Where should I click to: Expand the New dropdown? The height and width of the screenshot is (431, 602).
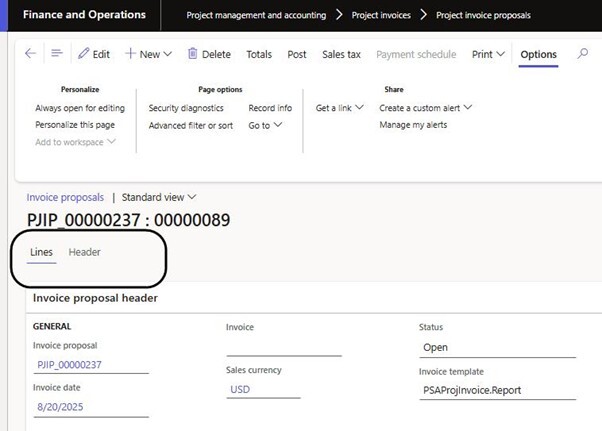(148, 54)
